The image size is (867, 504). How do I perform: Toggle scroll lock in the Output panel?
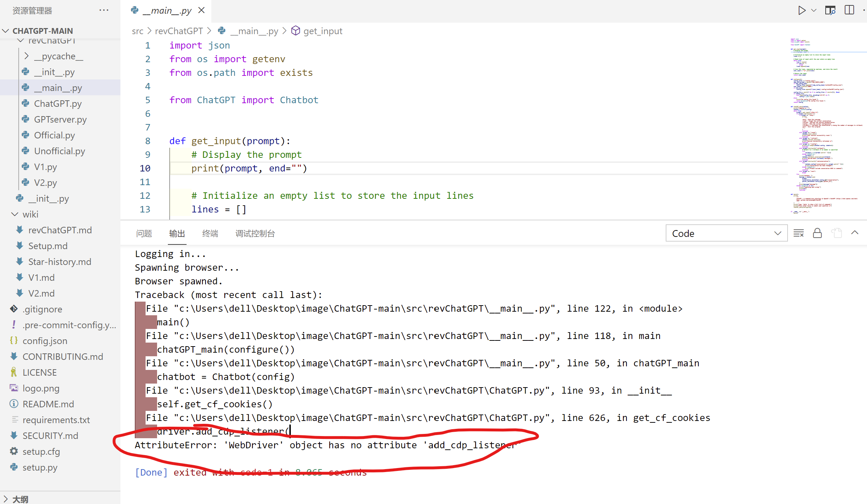[817, 233]
